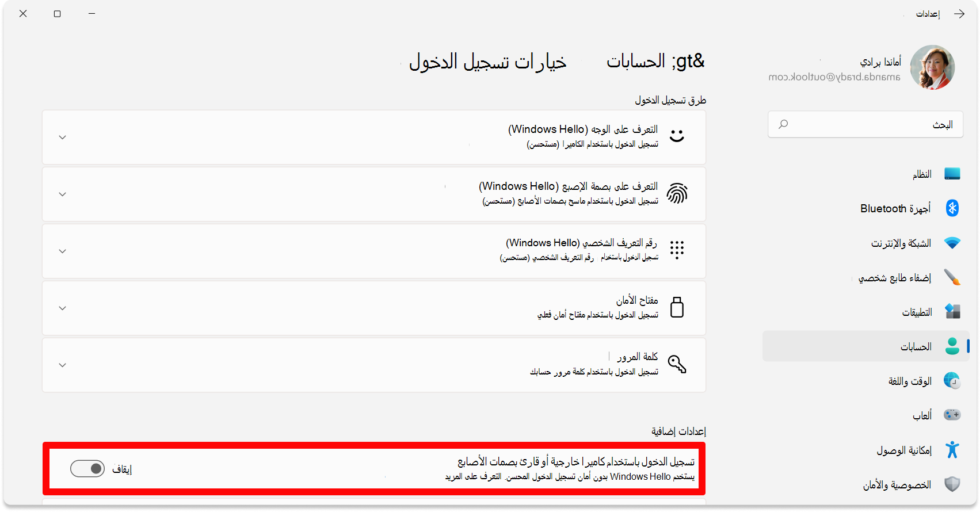Click the System (النظام) monitor icon
980x512 pixels.
tap(952, 174)
